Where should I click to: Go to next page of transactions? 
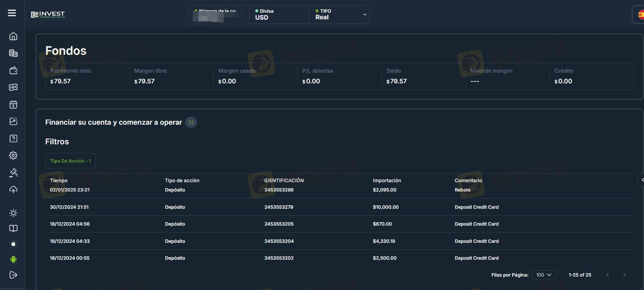point(624,275)
